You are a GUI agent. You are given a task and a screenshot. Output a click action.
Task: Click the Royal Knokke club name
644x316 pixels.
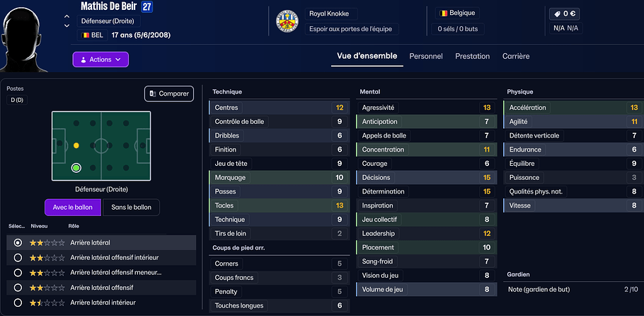point(330,13)
